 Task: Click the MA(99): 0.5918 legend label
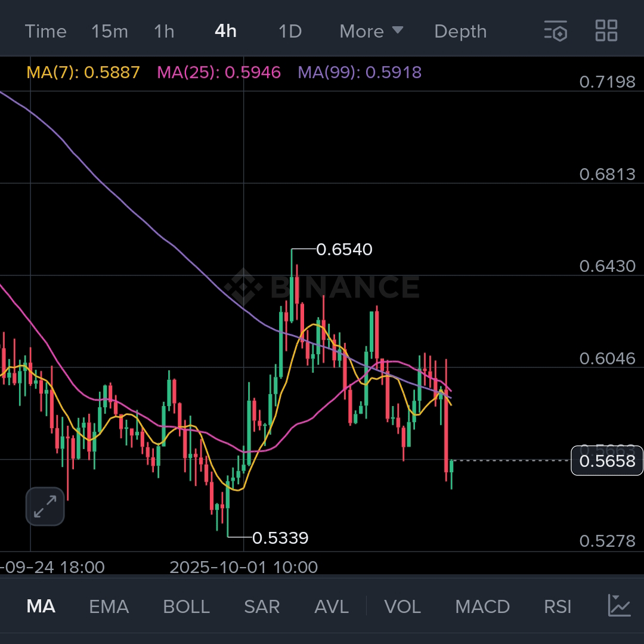(360, 73)
